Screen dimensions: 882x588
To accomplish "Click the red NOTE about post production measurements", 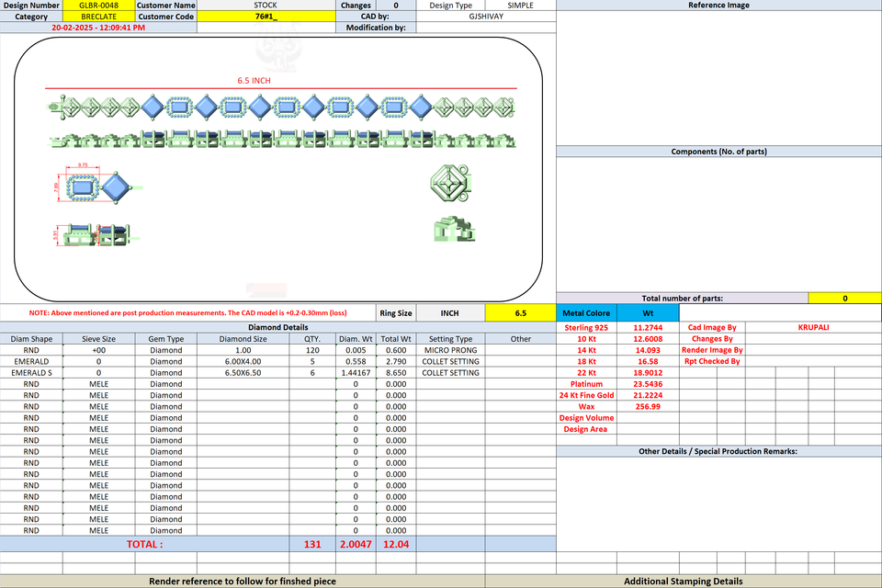I will click(x=187, y=313).
